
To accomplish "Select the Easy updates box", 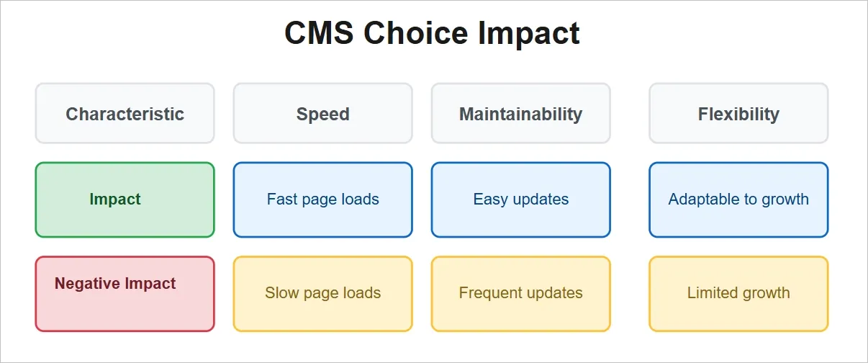I will (520, 200).
